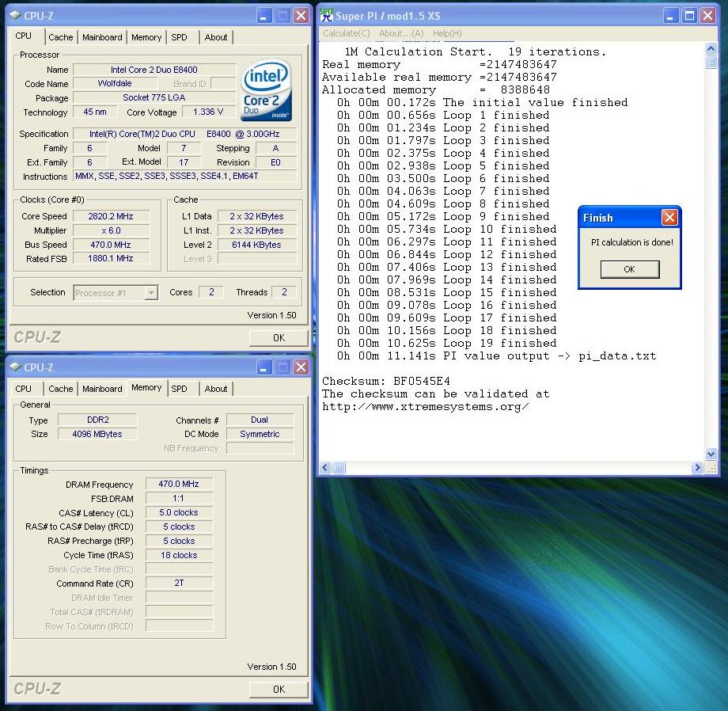Image resolution: width=728 pixels, height=711 pixels.
Task: Open About tab in bottom CPU-Z
Action: coord(216,389)
